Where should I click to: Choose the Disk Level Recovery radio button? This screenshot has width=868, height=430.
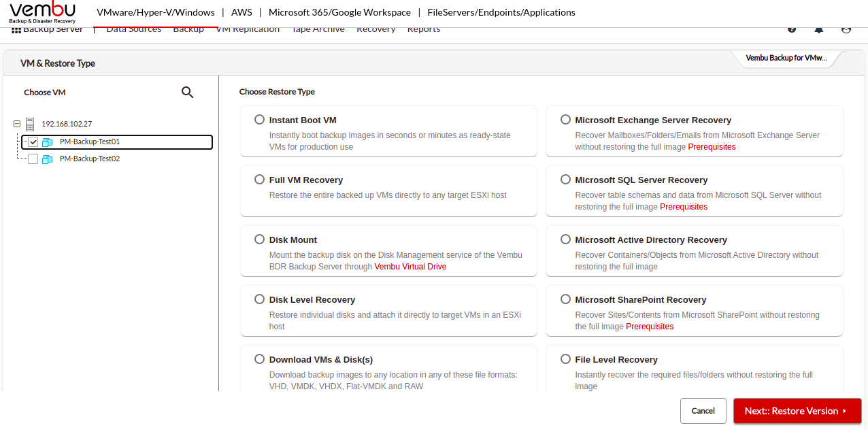pos(259,299)
